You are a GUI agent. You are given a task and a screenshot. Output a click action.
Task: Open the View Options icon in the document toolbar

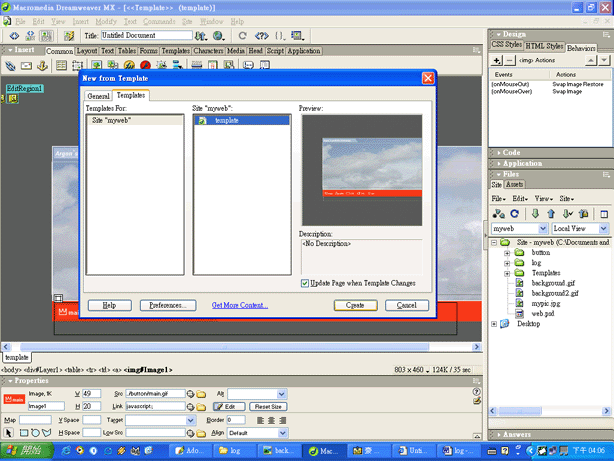point(297,36)
